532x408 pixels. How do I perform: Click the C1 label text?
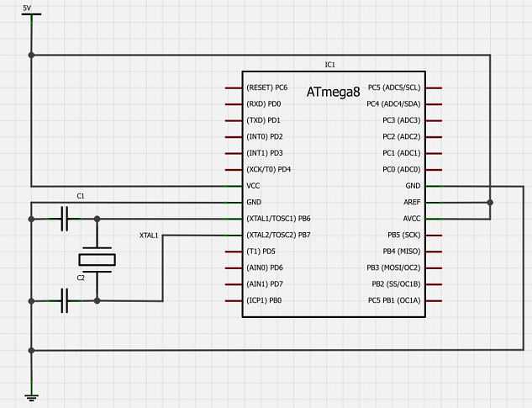[x=81, y=196]
